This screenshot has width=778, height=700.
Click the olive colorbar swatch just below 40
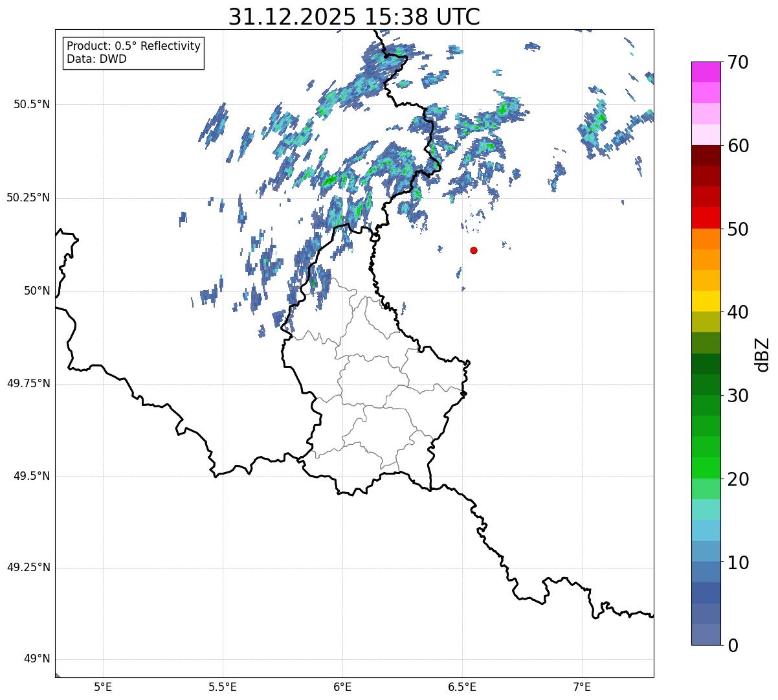[706, 322]
